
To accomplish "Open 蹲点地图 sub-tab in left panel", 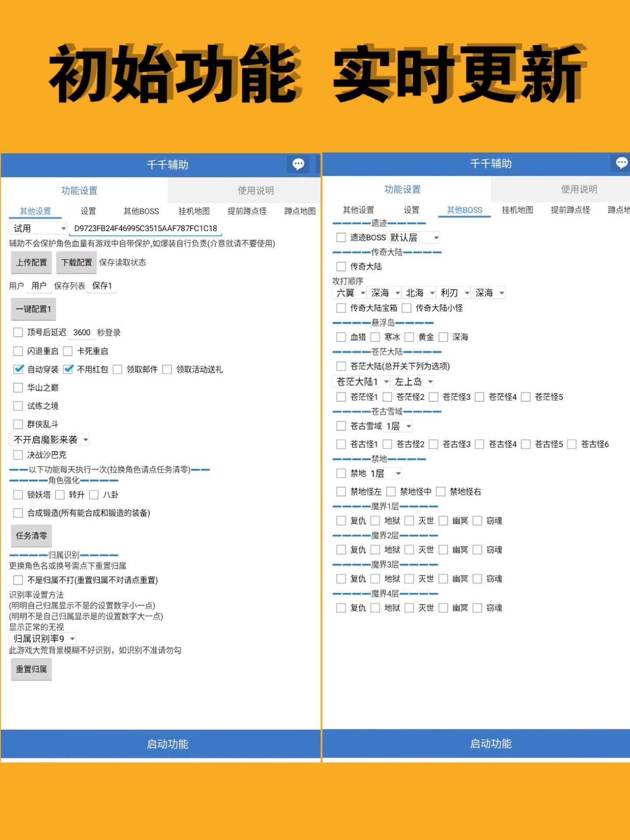I will point(300,211).
